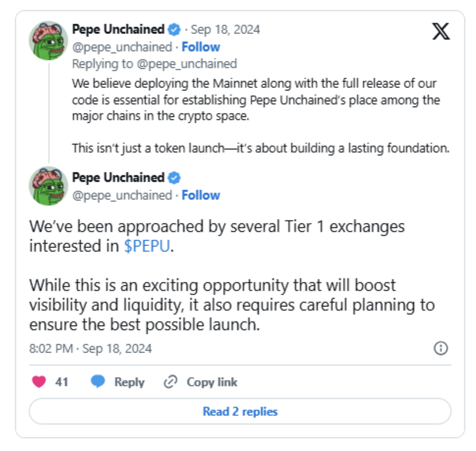The height and width of the screenshot is (451, 476).
Task: Open the 8:02 PM · Sep 18, 2024 timestamp
Action: (90, 349)
